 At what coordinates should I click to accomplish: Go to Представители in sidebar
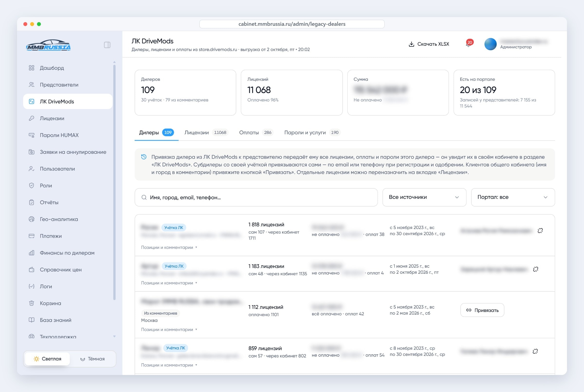coord(68,85)
